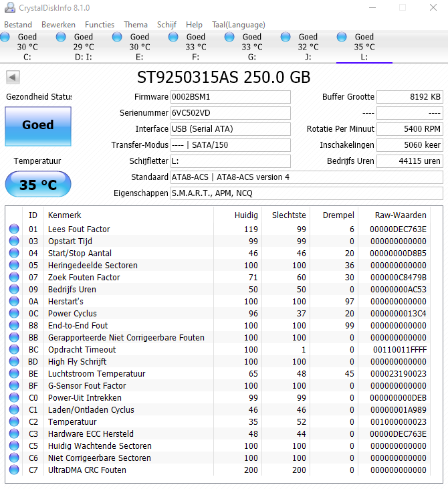Viewport: 448px width, 489px height.
Task: Click the CrystalDiskInfo app icon in title bar
Action: [9, 7]
